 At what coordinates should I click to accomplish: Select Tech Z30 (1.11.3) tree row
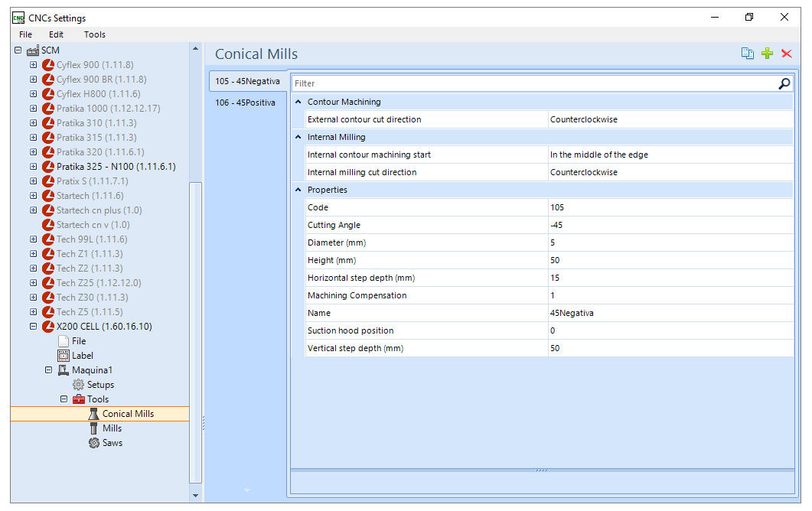pos(92,298)
